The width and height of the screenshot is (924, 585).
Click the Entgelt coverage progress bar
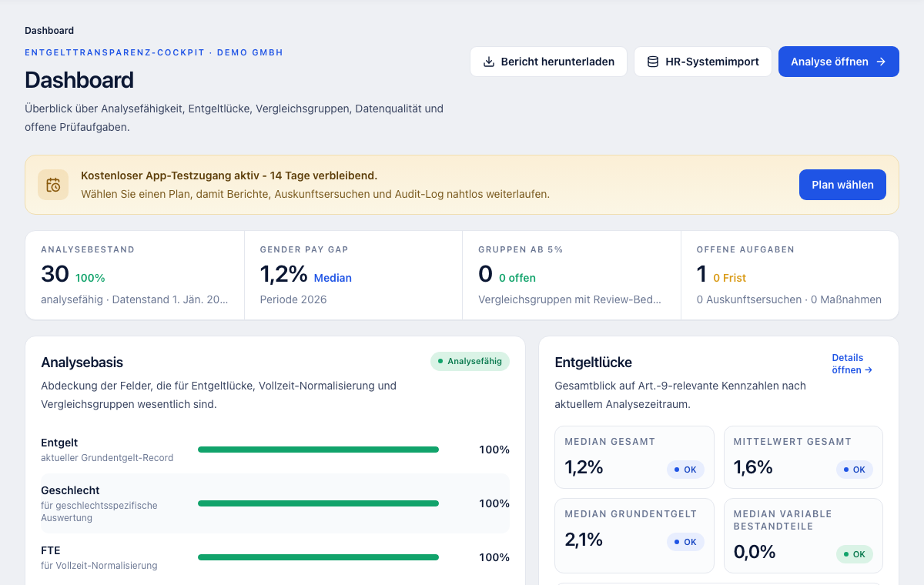pos(318,450)
